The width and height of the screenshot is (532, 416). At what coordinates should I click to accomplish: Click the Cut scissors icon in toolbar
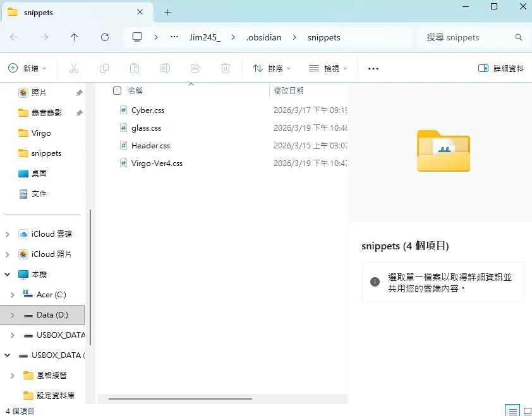coord(74,68)
